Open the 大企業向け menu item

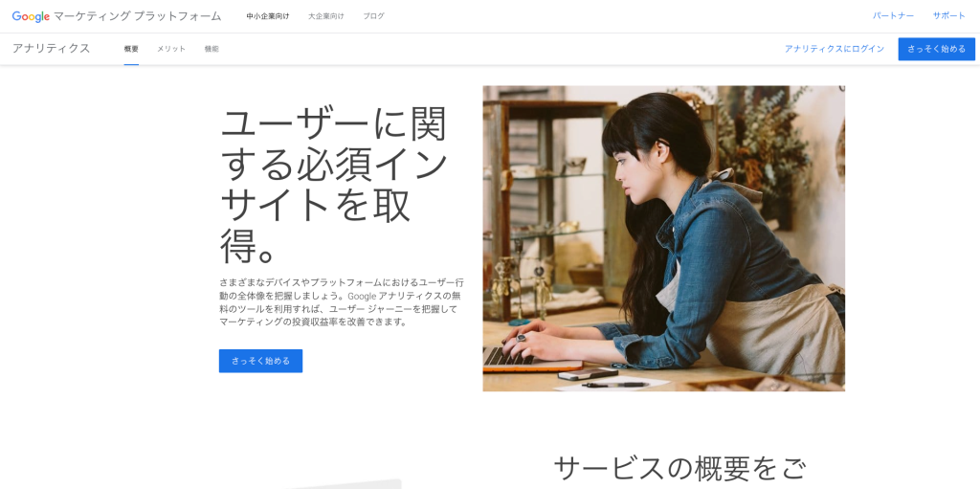click(325, 16)
